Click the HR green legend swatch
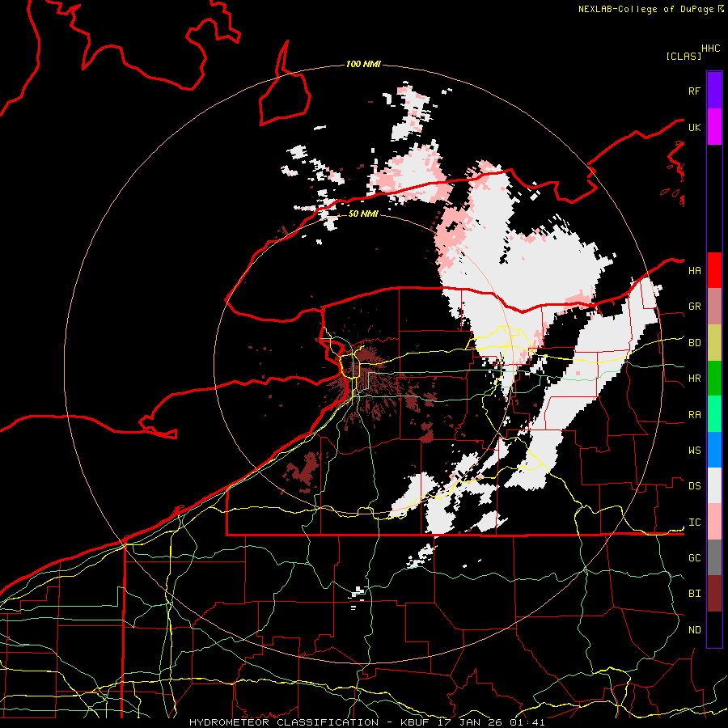This screenshot has width=728, height=728. [714, 379]
